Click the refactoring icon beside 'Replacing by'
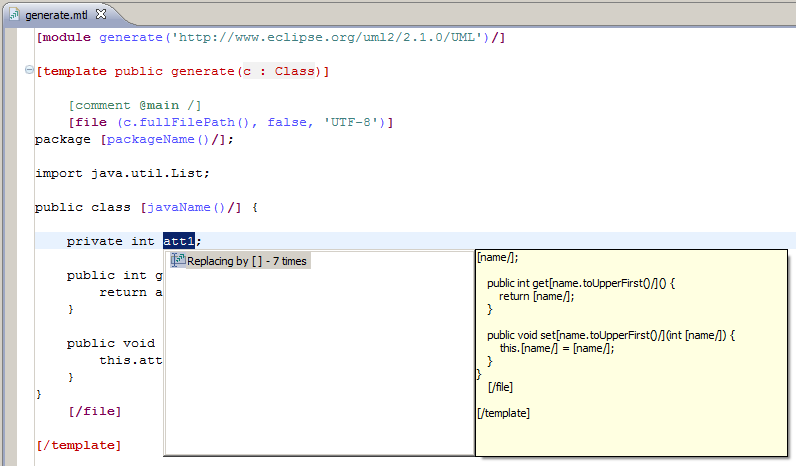 pos(178,260)
